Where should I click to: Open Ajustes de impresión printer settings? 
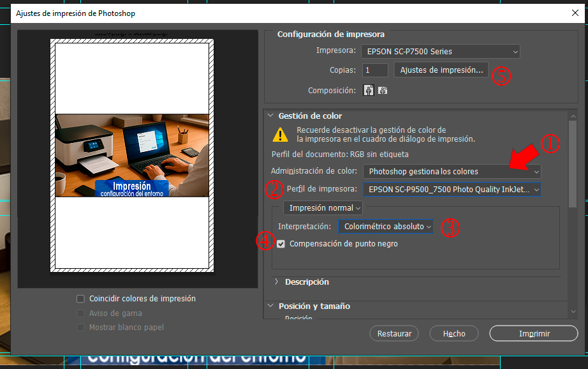coord(441,70)
